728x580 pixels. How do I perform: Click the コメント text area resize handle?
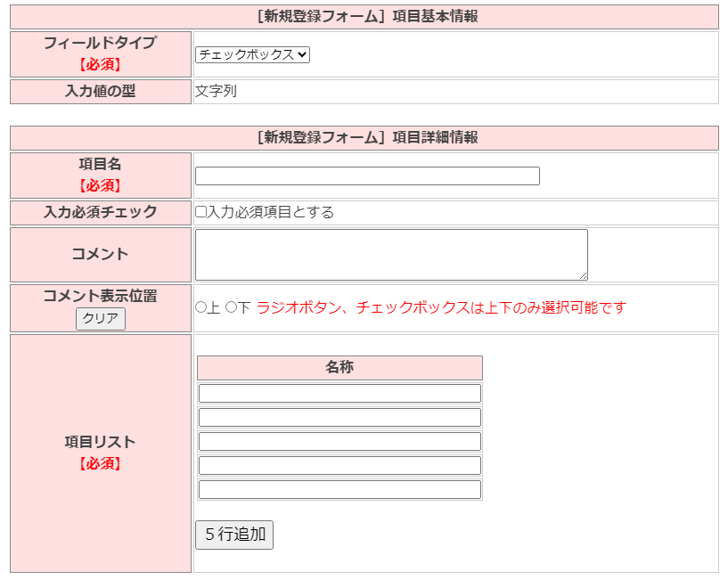coord(583,275)
